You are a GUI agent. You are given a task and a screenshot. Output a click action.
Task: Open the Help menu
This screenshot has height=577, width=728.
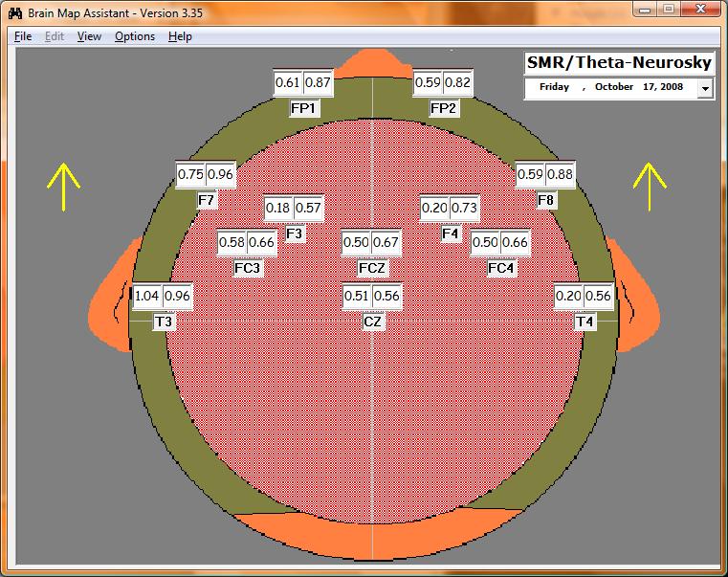[180, 36]
